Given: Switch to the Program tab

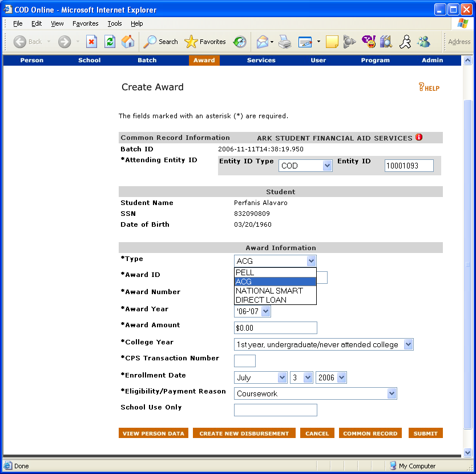Looking at the screenshot, I should 375,60.
